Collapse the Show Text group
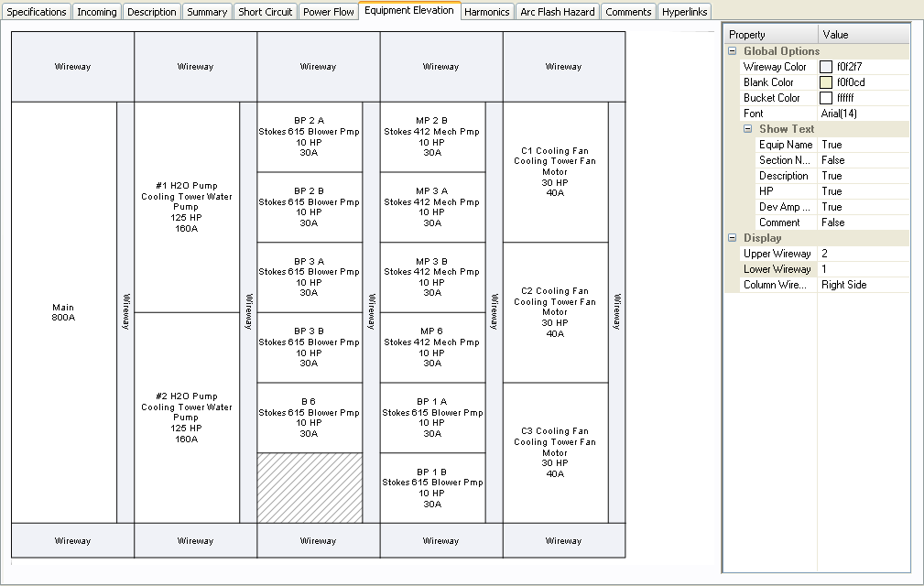 pyautogui.click(x=747, y=129)
